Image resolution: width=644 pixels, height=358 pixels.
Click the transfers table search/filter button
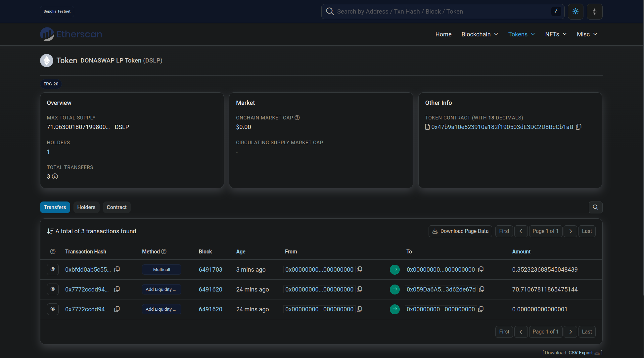(x=595, y=207)
